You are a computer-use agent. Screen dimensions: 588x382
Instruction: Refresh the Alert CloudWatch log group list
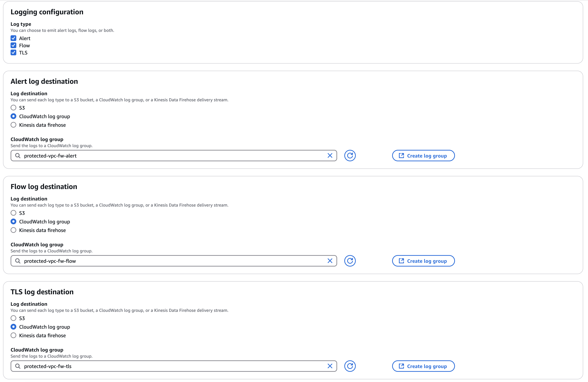pos(350,156)
